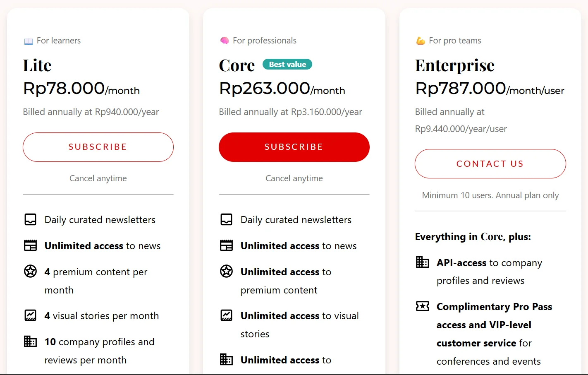Click the brain icon beside For professionals
Screen dimensions: 588x375
pos(225,41)
